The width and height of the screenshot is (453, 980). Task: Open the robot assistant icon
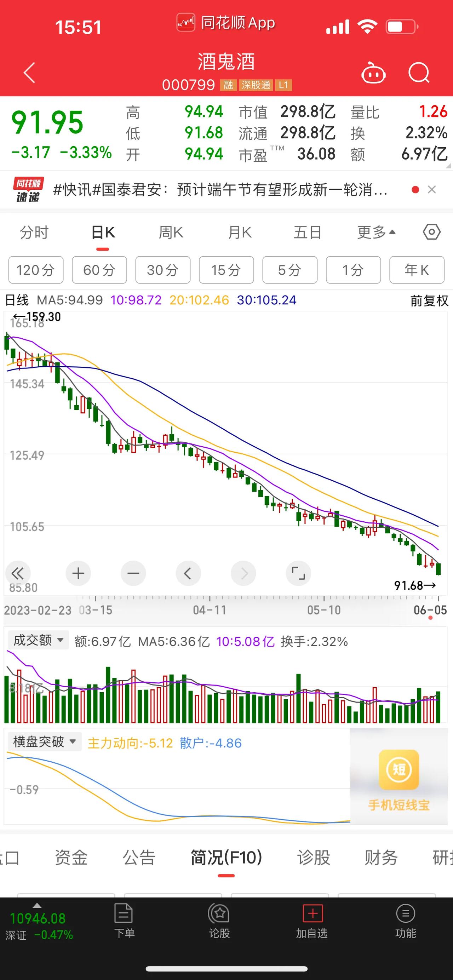373,73
